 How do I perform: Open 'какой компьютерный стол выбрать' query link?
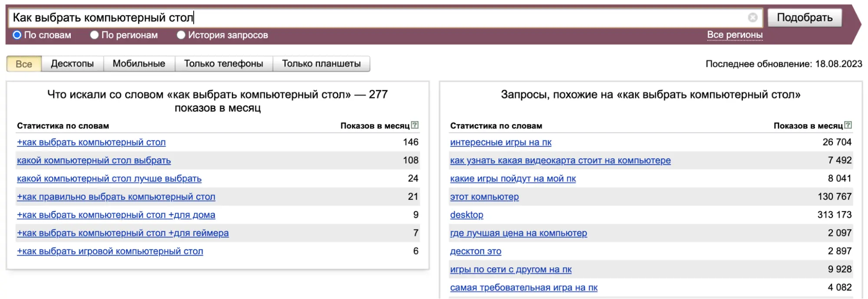click(x=94, y=160)
